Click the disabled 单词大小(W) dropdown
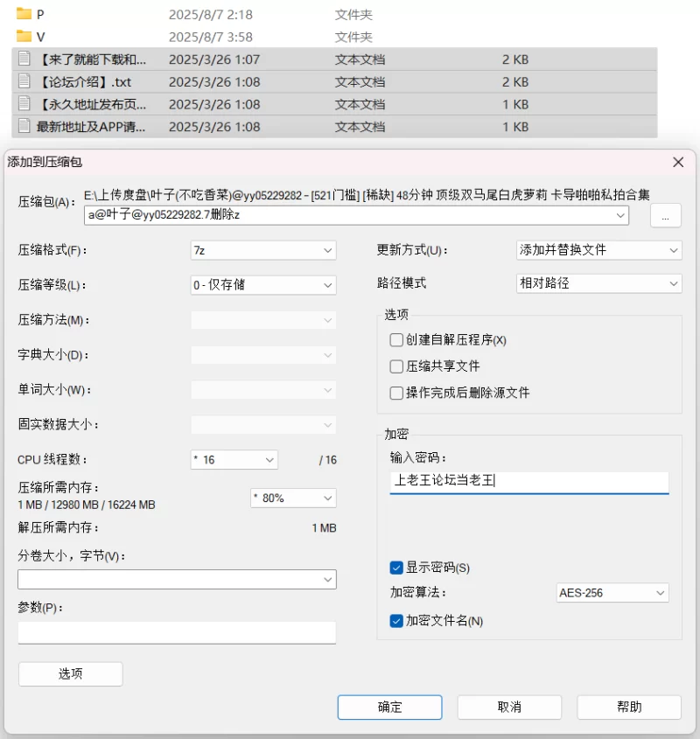700x739 pixels. click(263, 390)
